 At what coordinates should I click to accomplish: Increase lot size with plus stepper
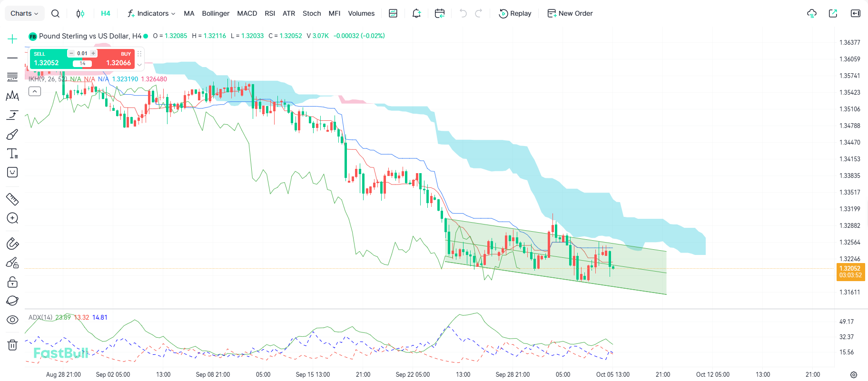93,53
